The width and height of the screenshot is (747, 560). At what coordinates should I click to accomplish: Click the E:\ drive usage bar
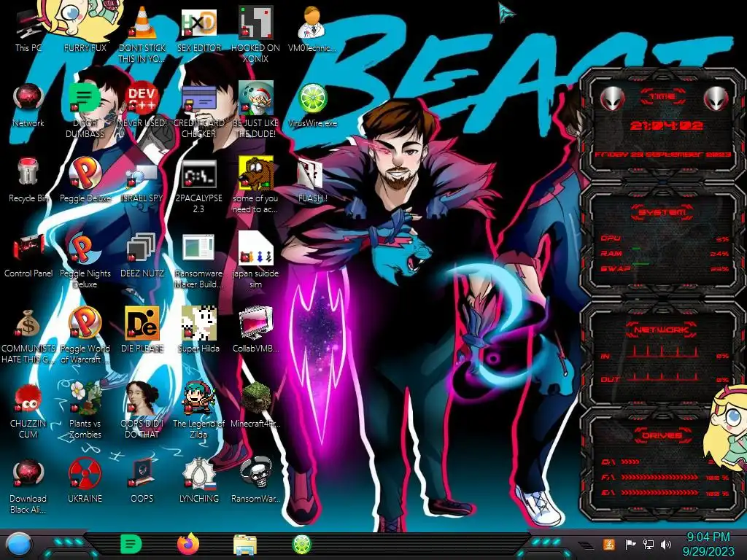pyautogui.click(x=659, y=492)
